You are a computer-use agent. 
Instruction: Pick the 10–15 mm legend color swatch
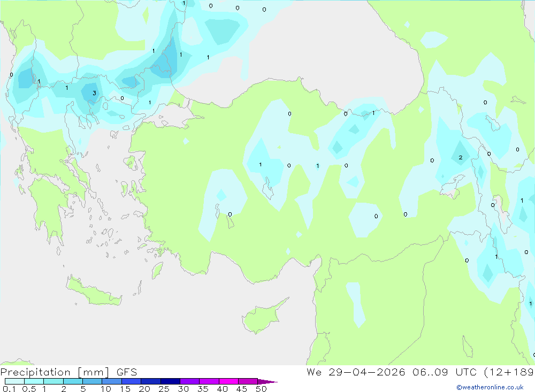[x=112, y=381]
